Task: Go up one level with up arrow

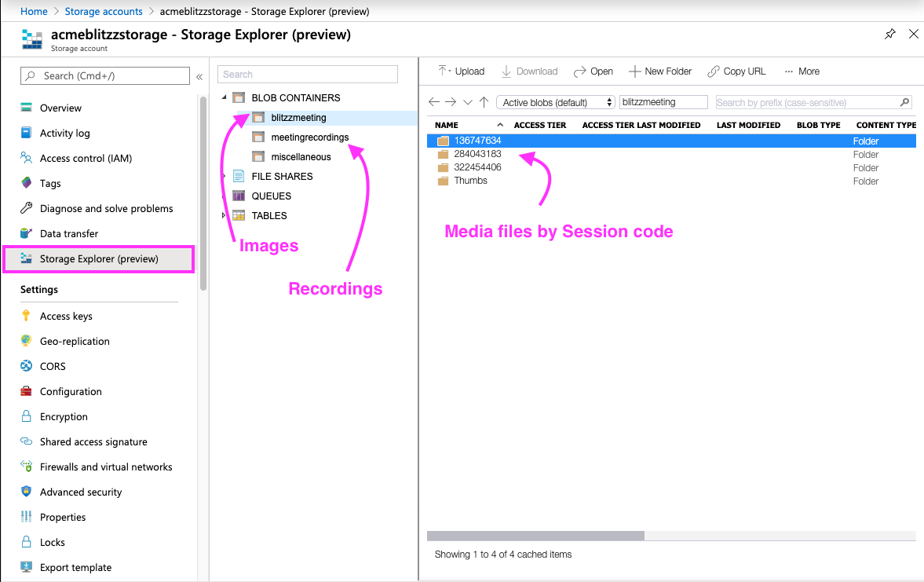Action: pos(484,102)
